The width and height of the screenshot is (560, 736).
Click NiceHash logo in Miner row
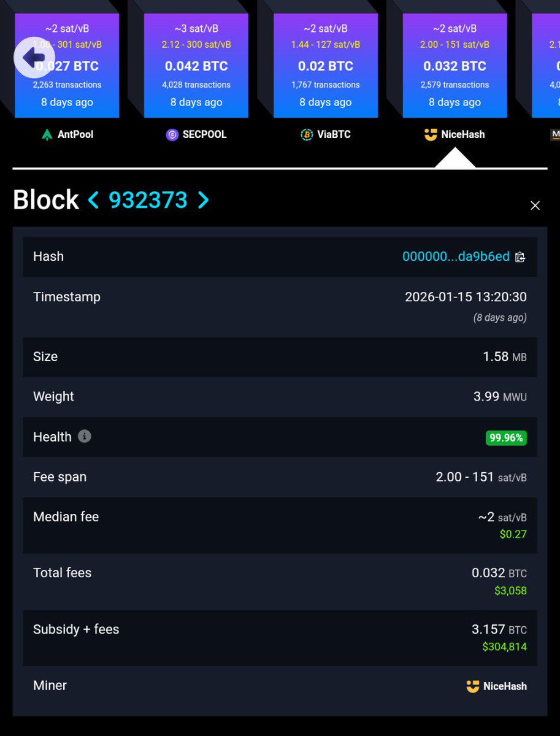click(x=472, y=686)
